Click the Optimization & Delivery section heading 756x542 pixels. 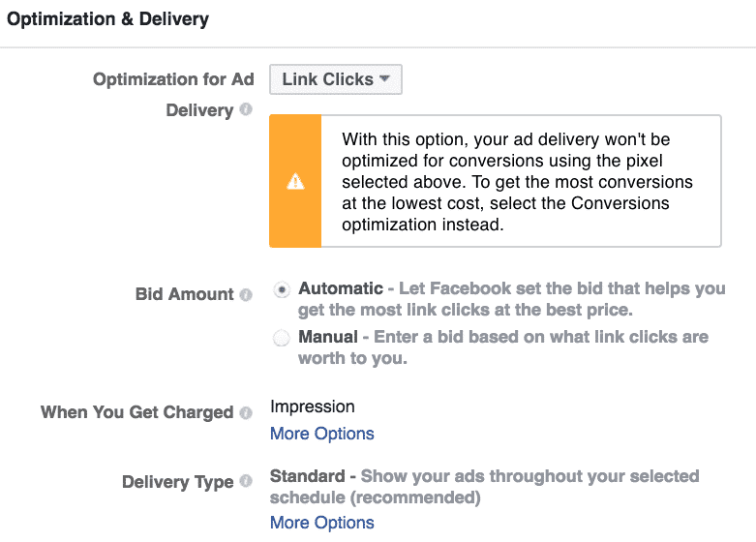click(x=108, y=18)
